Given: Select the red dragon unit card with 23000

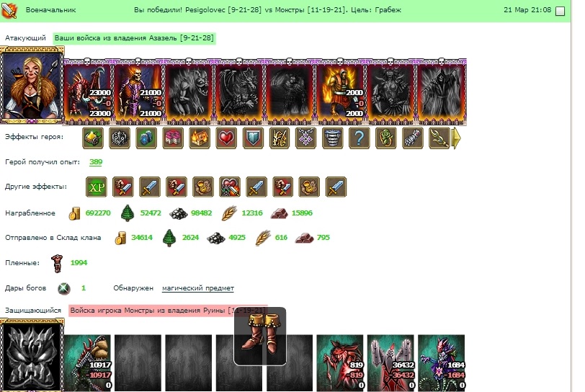Looking at the screenshot, I should pyautogui.click(x=88, y=91).
